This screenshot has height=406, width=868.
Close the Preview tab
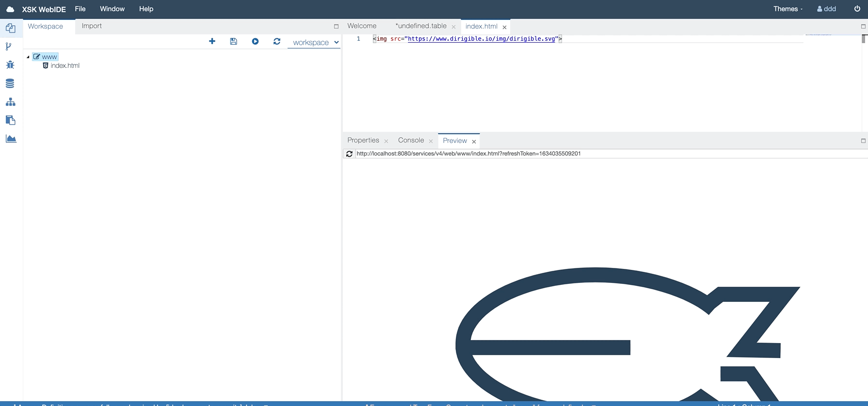click(474, 141)
